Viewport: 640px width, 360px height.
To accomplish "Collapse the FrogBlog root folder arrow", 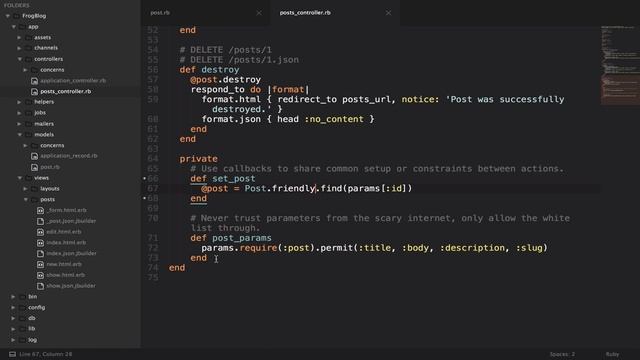I will coord(8,16).
